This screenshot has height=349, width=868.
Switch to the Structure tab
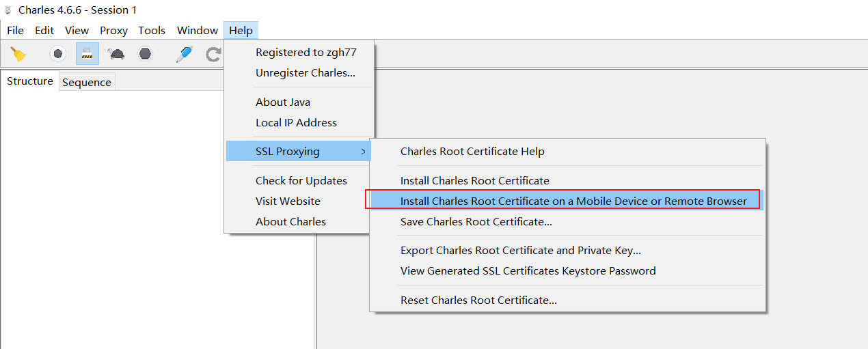pyautogui.click(x=30, y=81)
